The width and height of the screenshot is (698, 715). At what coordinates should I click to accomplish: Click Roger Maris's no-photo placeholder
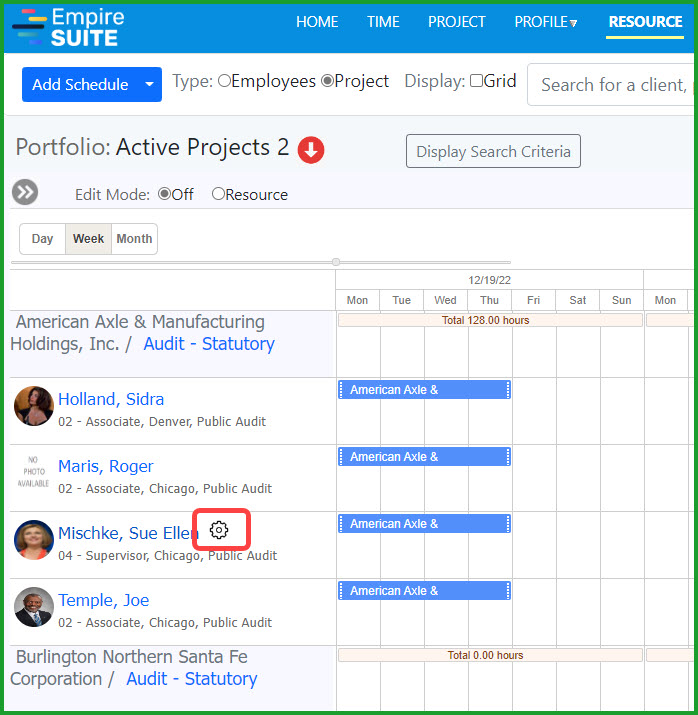34,471
